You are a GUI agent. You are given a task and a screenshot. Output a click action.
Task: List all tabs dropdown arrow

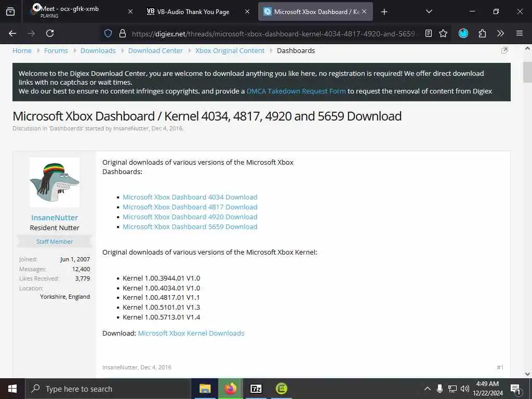[x=429, y=11]
